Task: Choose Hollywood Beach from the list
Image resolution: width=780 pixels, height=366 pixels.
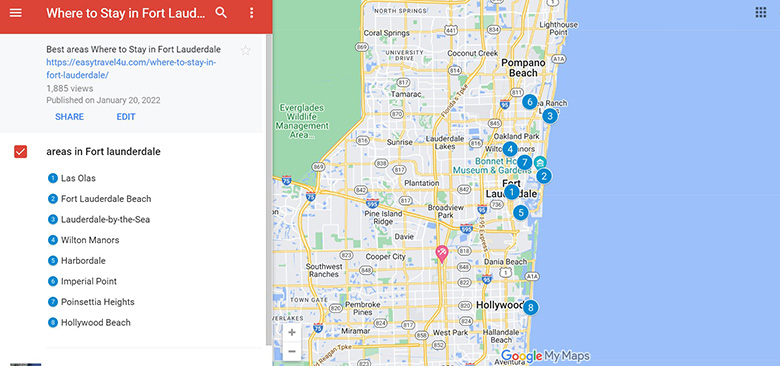Action: coord(96,323)
